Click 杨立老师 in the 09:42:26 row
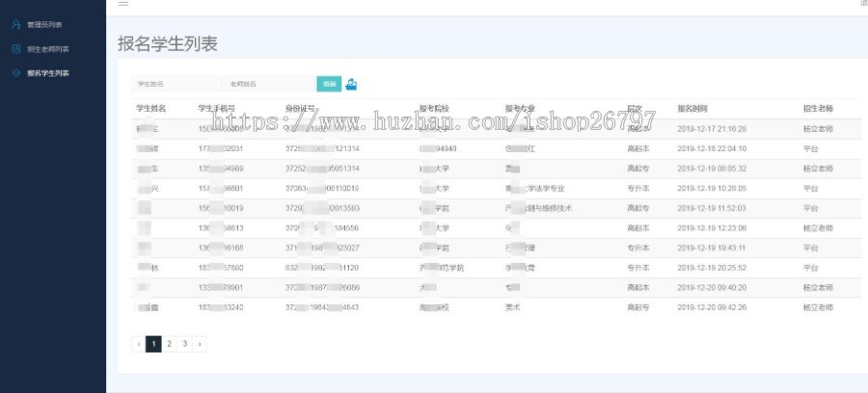The image size is (868, 393). (818, 308)
